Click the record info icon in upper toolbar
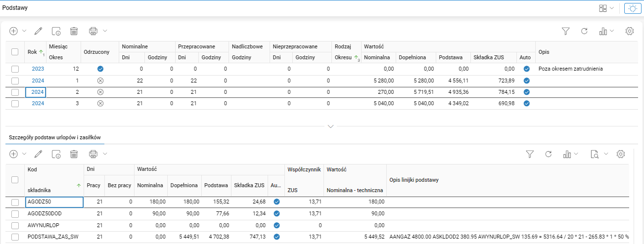Viewport: 644px width, 244px height. (x=56, y=31)
